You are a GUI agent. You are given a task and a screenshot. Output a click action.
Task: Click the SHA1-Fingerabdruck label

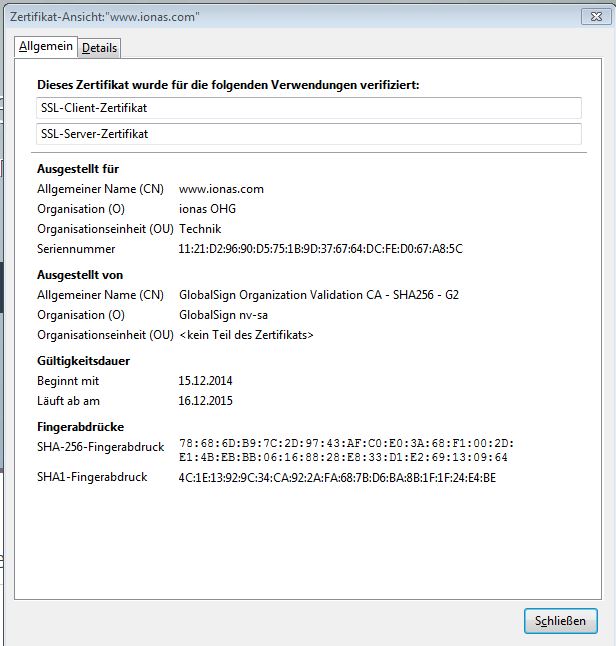coord(92,477)
